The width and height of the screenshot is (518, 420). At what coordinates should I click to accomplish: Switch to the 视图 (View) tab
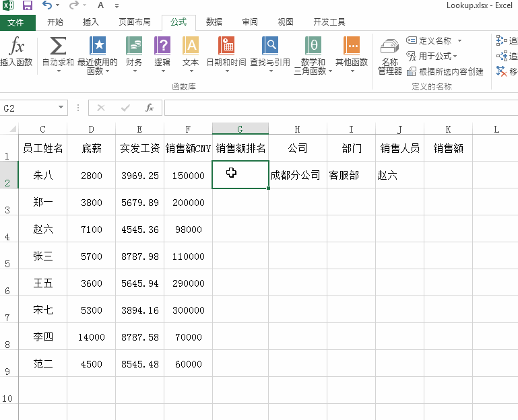click(x=286, y=22)
